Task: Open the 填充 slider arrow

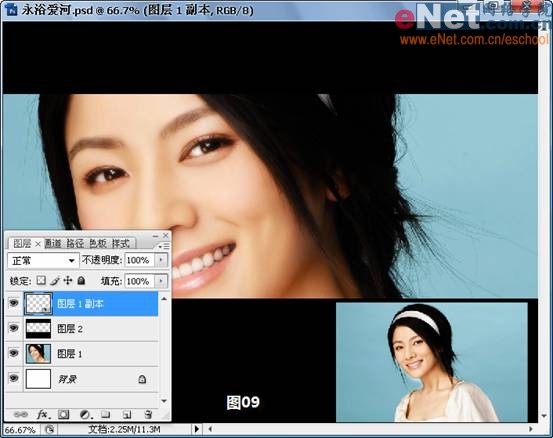Action: [162, 281]
